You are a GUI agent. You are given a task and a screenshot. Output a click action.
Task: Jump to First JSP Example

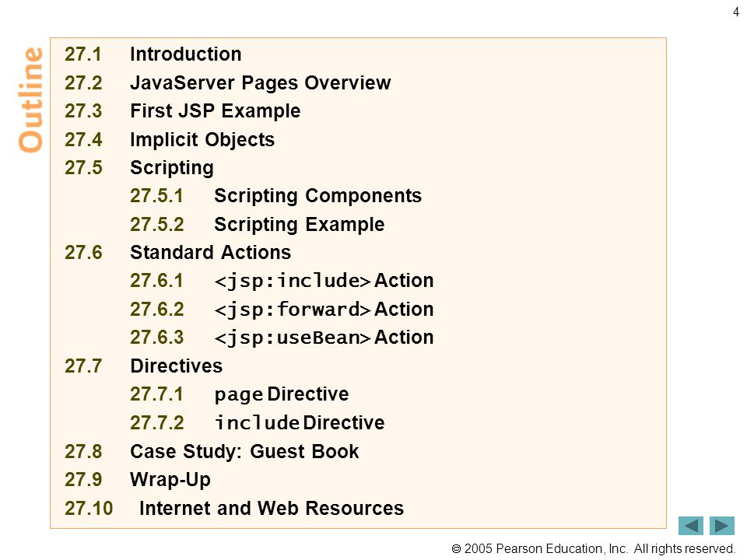click(x=182, y=111)
